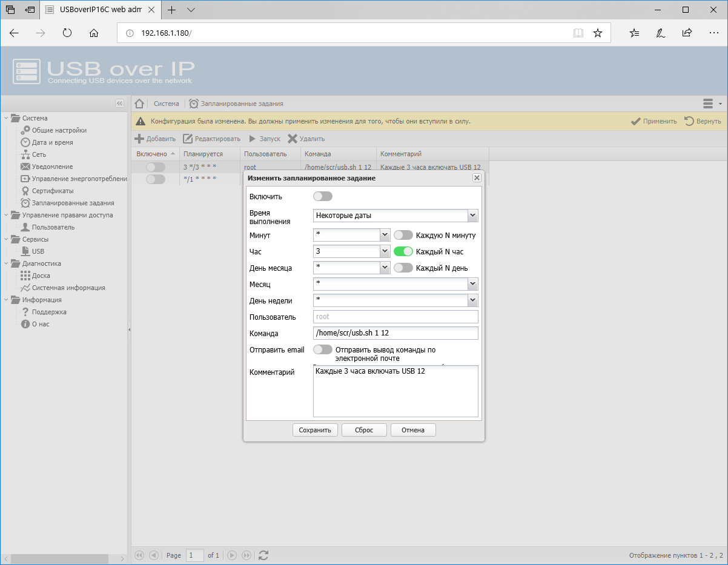Expand the Месяц dropdown list
Viewport: 728px width, 565px height.
(472, 284)
